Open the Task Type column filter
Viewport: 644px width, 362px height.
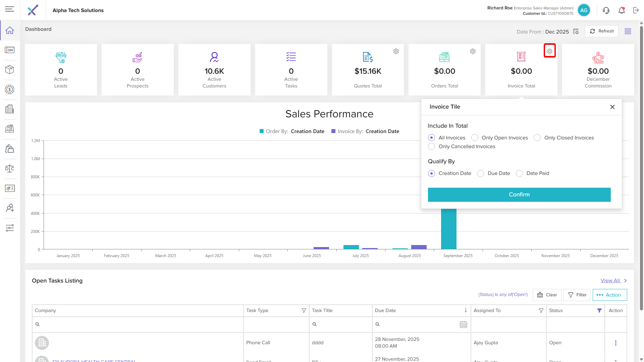coord(304,311)
